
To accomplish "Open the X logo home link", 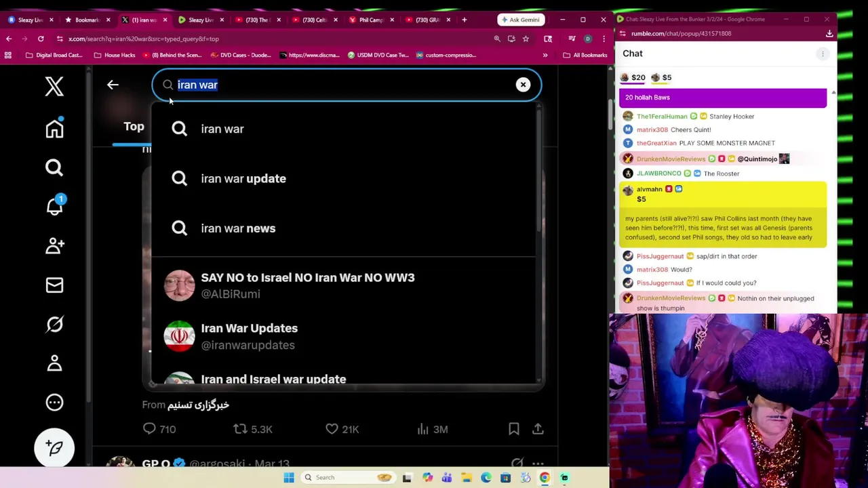I will pos(54,86).
